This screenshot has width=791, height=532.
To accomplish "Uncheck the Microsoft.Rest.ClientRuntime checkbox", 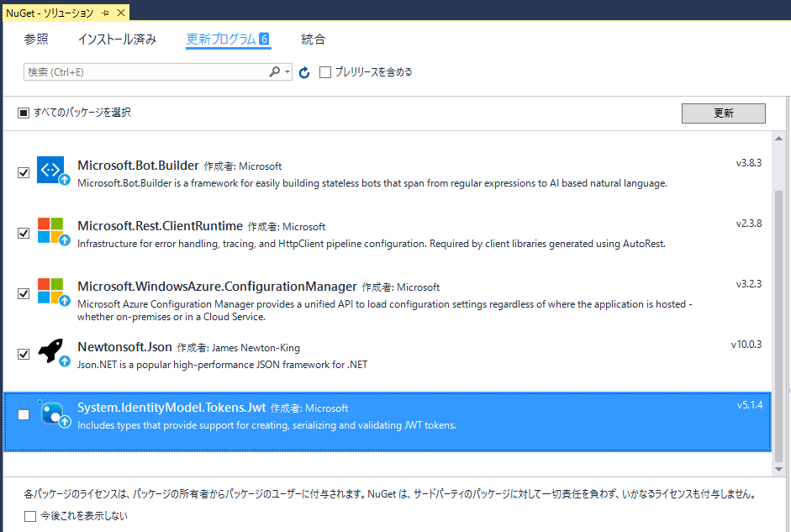I will [24, 233].
